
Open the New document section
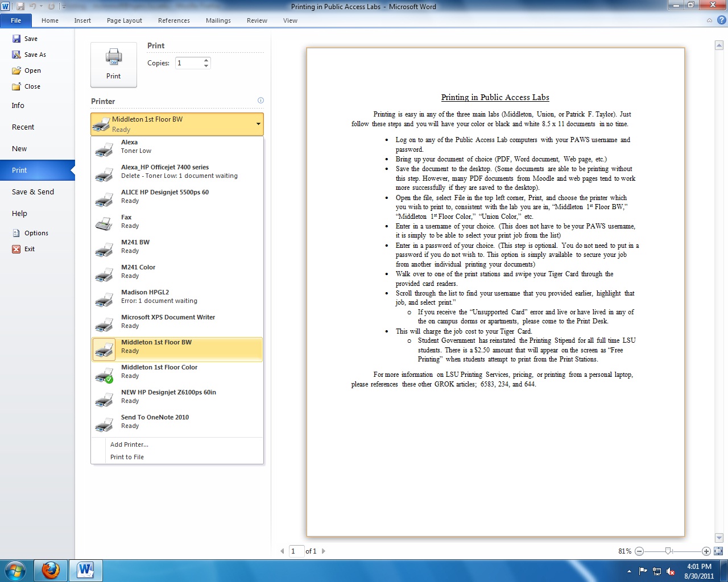[38, 149]
